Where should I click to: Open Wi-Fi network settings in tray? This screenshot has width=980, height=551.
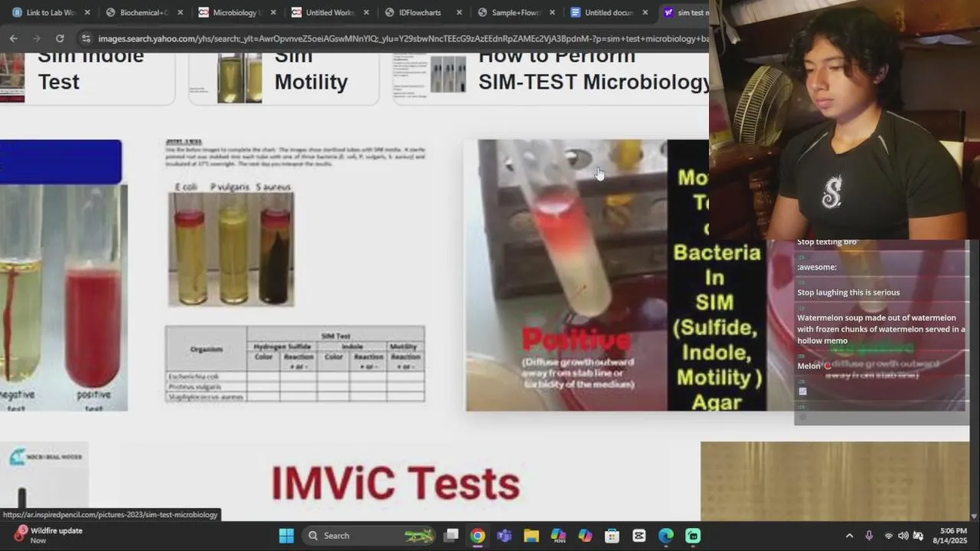pos(889,536)
